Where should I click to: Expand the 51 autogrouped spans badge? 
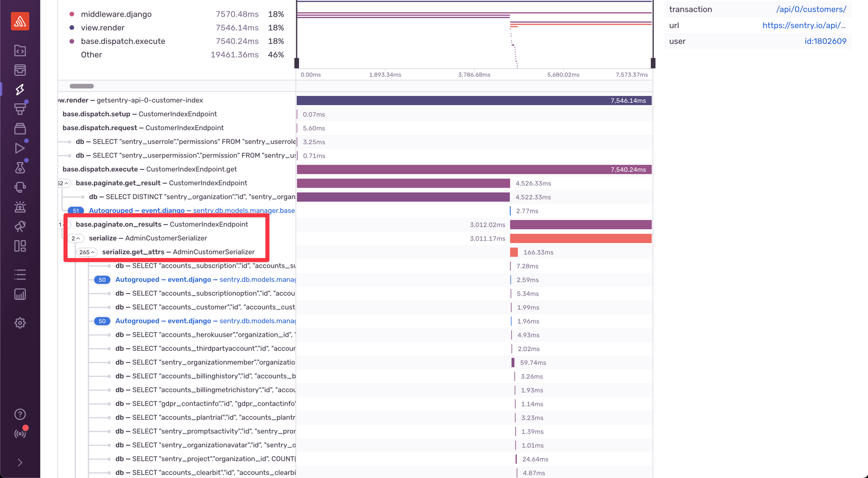pos(76,211)
